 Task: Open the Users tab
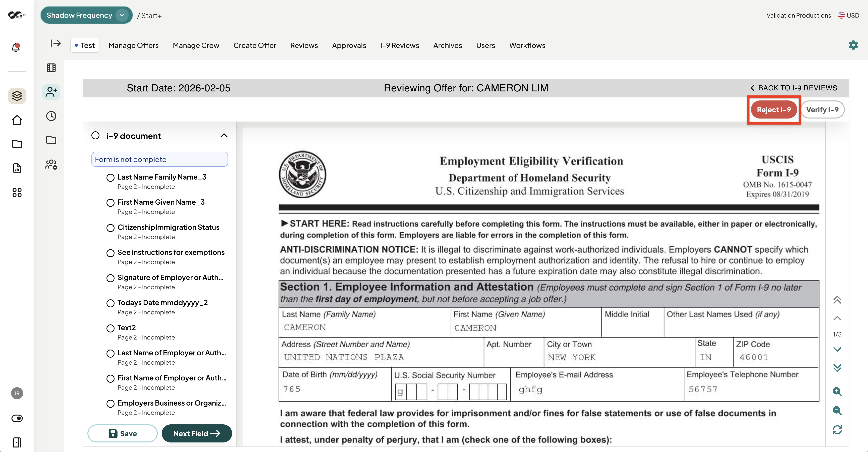pos(485,45)
